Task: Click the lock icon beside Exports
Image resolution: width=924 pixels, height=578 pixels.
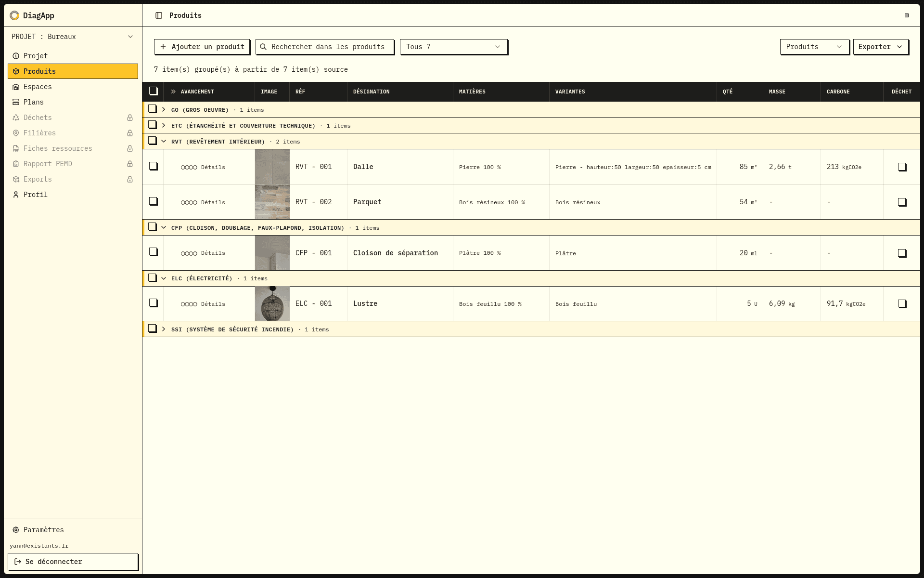Action: click(130, 179)
